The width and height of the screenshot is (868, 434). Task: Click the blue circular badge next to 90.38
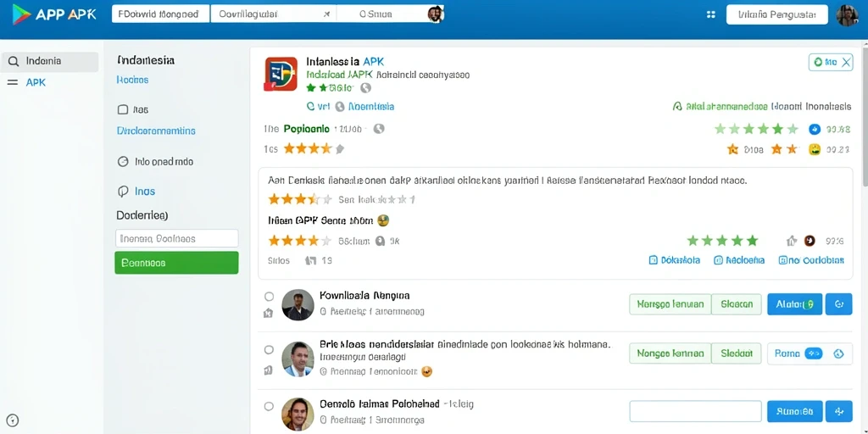coord(815,130)
